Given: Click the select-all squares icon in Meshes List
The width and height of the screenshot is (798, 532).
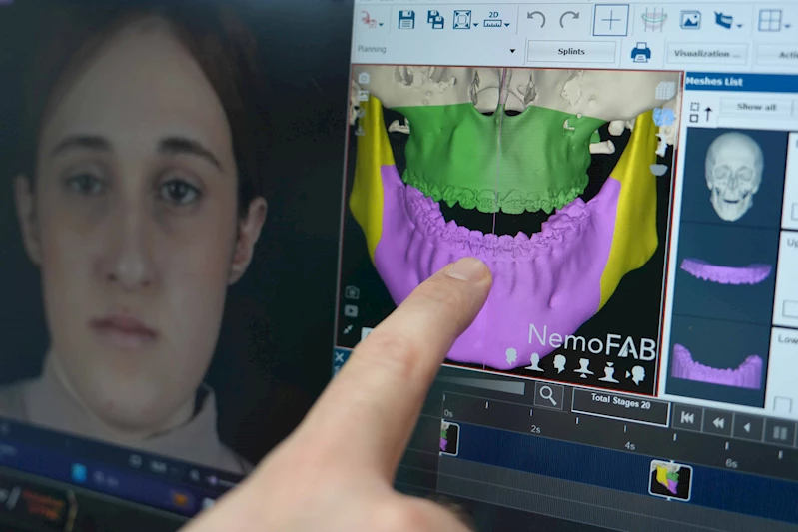Looking at the screenshot, I should pos(694,112).
